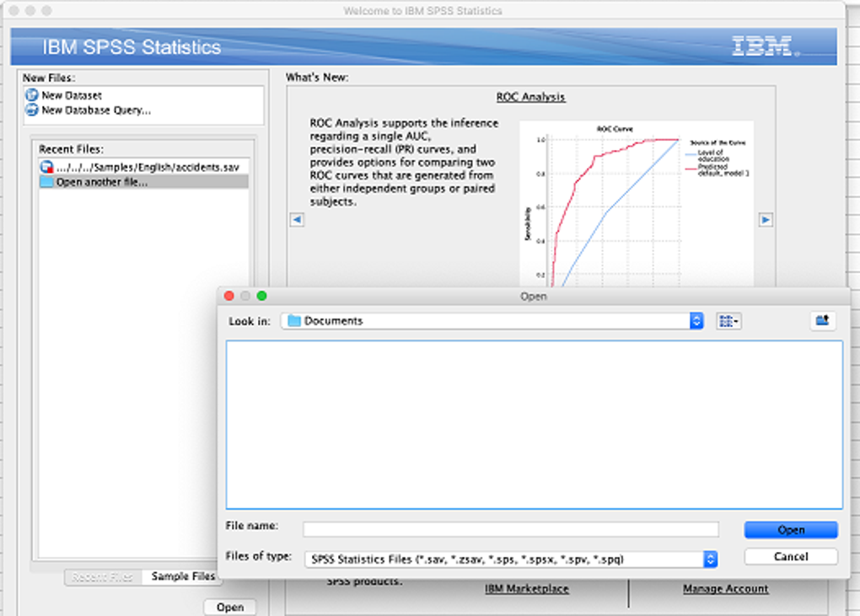Click the New Dataset icon

pyautogui.click(x=32, y=95)
